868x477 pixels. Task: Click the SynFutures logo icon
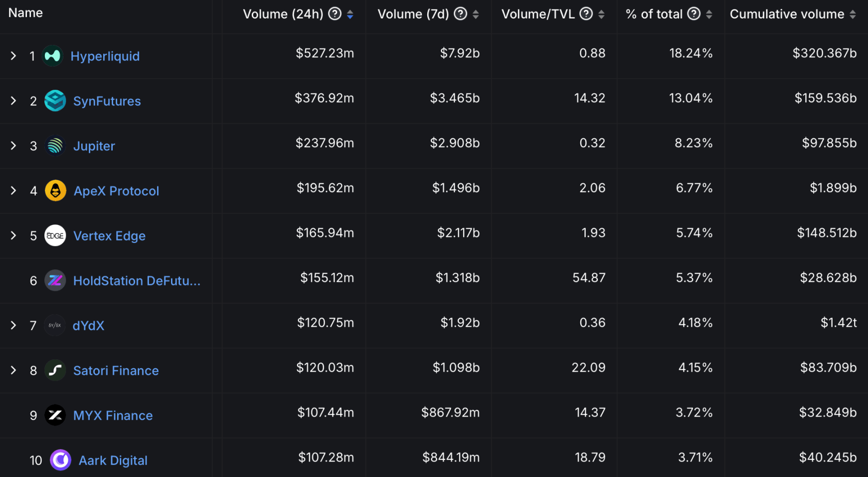pyautogui.click(x=55, y=101)
